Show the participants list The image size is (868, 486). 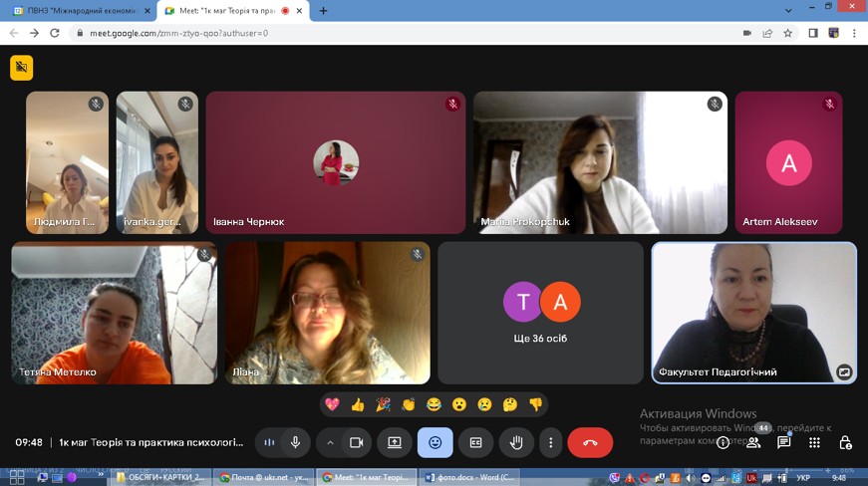(753, 442)
